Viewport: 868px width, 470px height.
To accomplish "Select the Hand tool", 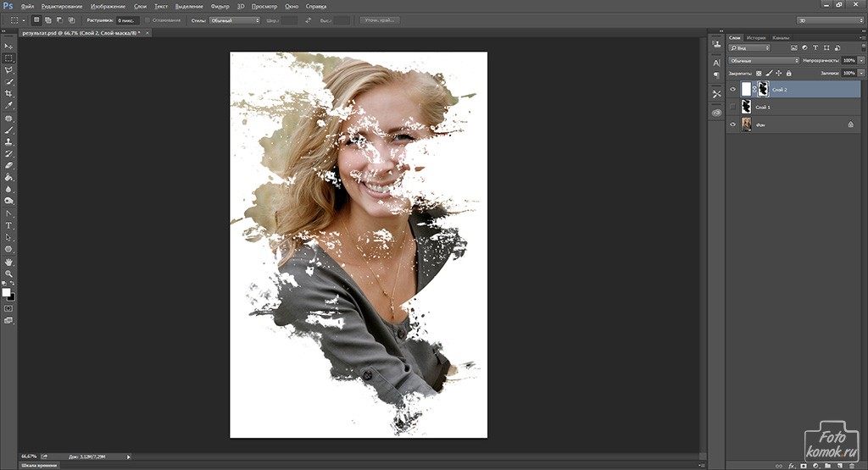I will (x=8, y=262).
